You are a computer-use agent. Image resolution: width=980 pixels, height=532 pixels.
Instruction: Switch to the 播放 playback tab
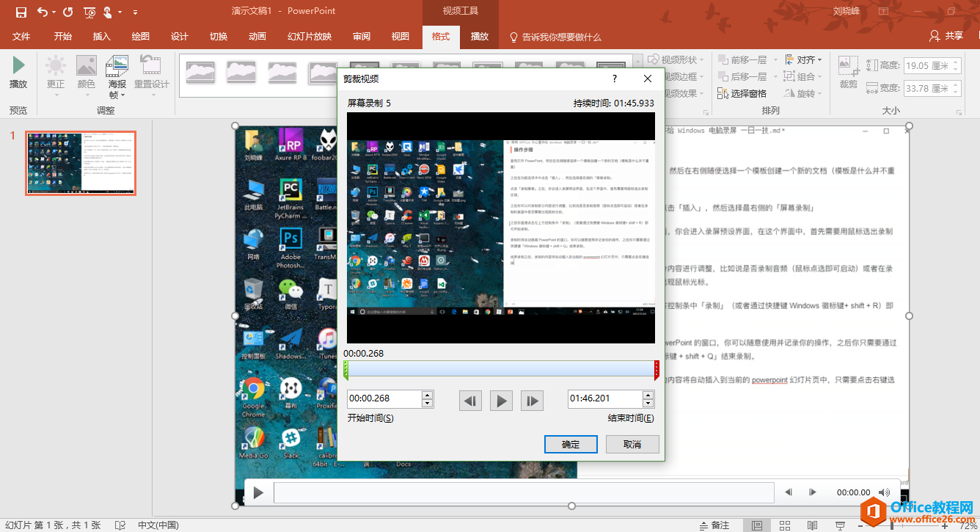coord(479,37)
